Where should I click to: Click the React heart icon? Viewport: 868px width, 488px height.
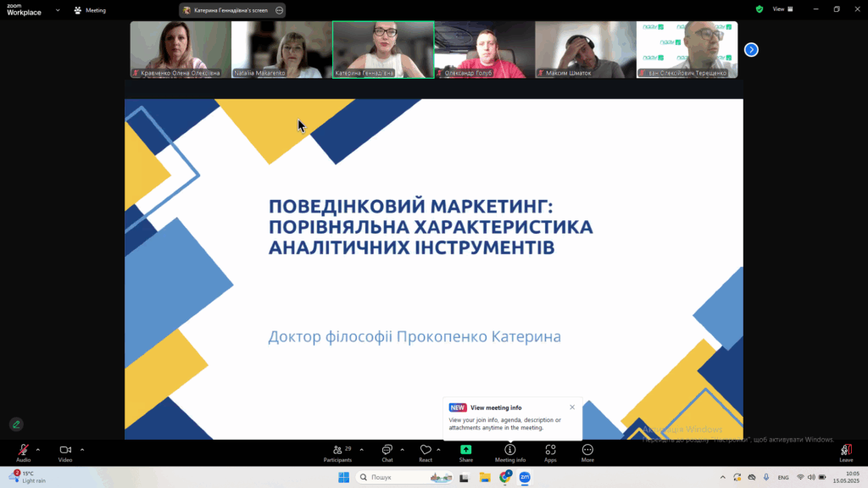[x=426, y=450]
